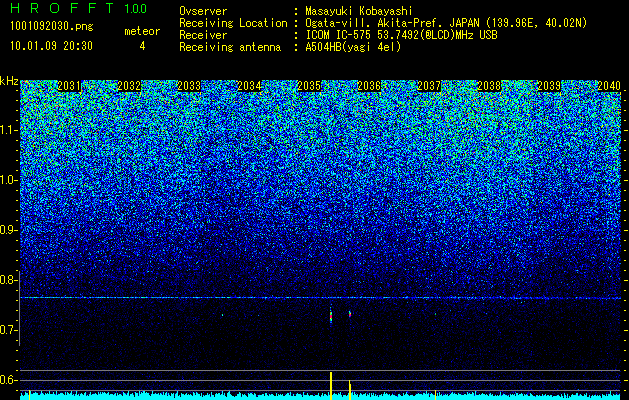Click the shorter yellow spike before 2036
Image resolution: width=629 pixels, height=400 pixels.
point(350,390)
